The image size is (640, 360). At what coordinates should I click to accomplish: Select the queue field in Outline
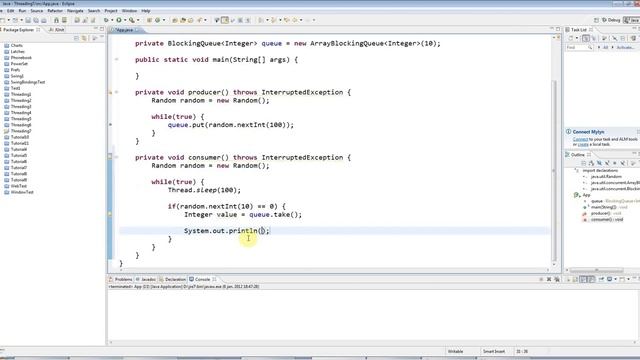(597, 201)
